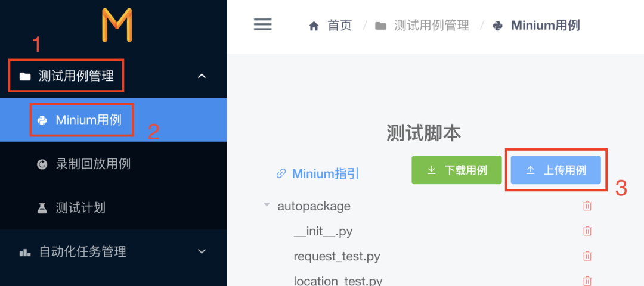Click the Python icon in breadcrumb

498,26
